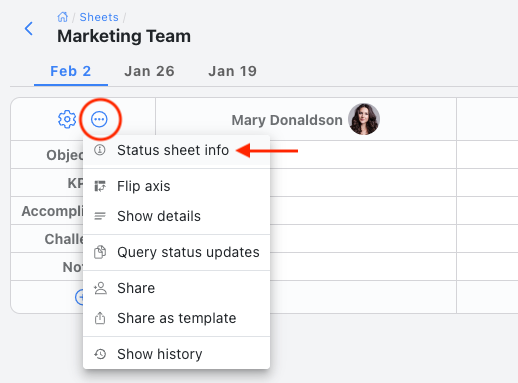Viewport: 518px width, 383px height.
Task: Click the circled three-dots more options icon
Action: tap(99, 119)
